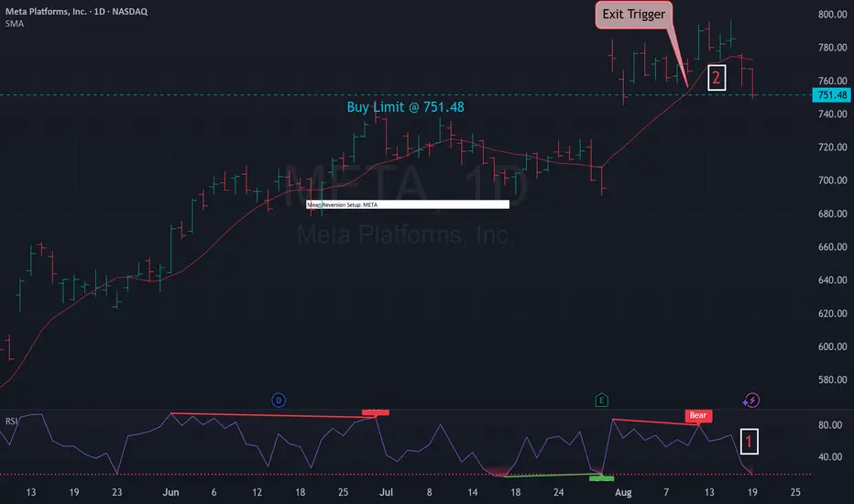Click the '13' date label at far left

pos(31,493)
